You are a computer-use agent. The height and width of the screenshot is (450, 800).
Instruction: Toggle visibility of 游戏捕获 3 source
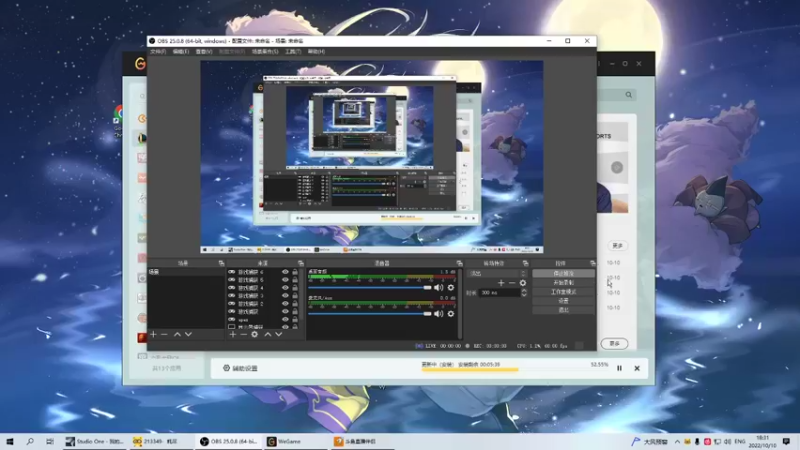[285, 295]
